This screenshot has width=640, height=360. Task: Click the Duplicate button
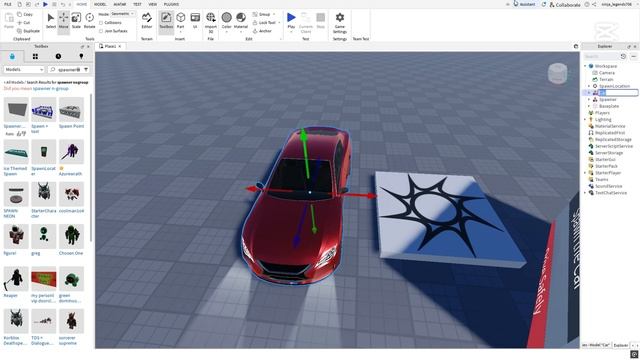tap(29, 31)
